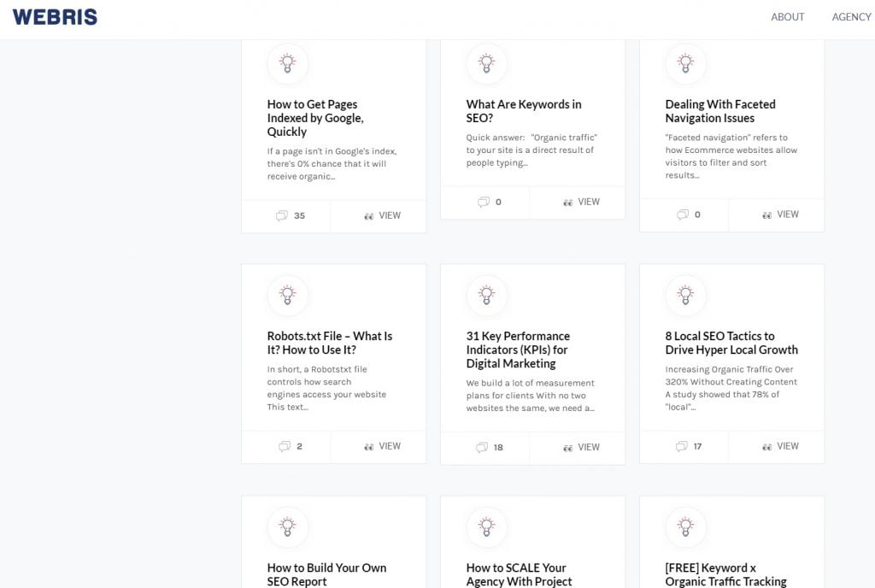
Task: Click the WEBRIS logo
Action: coord(55,17)
